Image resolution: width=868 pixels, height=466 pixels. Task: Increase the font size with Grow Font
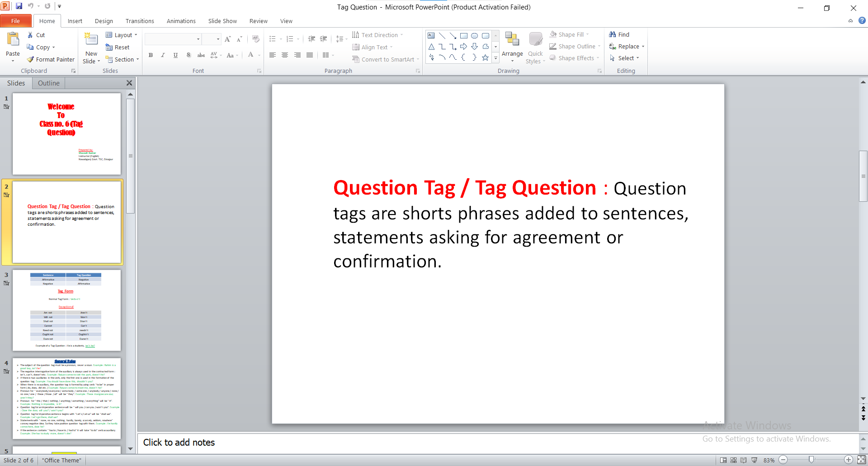(228, 39)
